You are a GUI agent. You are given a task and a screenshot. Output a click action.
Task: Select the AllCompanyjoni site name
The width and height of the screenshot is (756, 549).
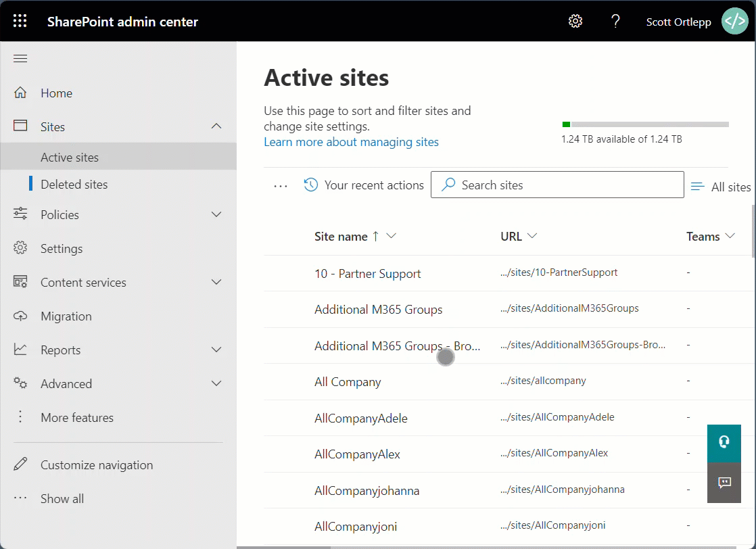356,526
